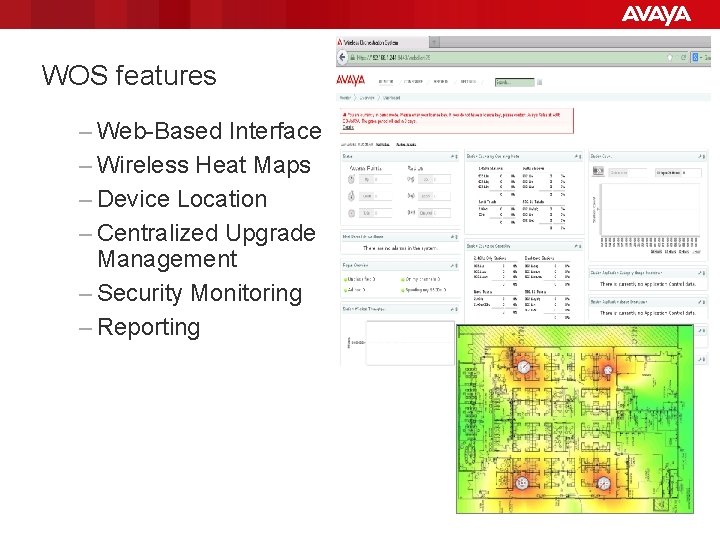Reload the page with refresh icon
The image size is (720, 540).
click(x=683, y=57)
